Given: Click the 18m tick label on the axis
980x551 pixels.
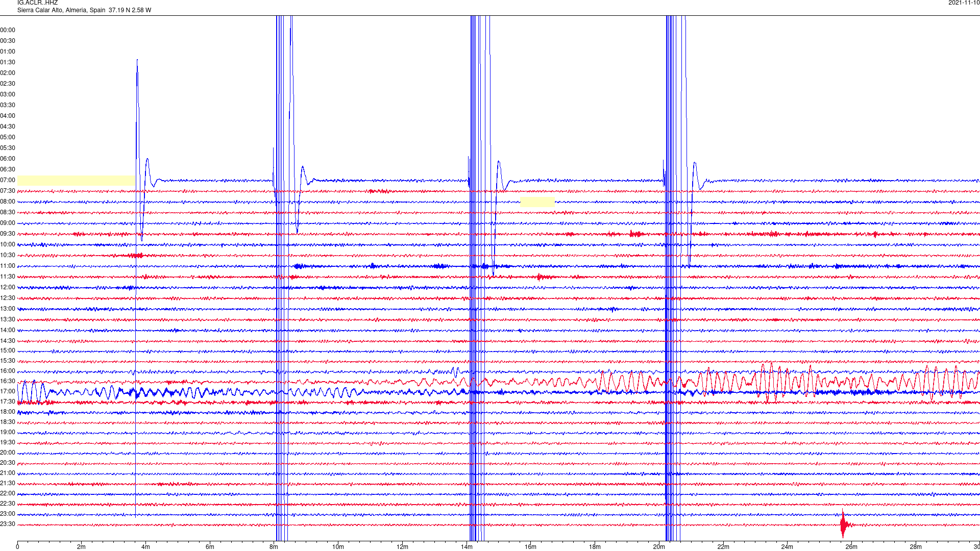Looking at the screenshot, I should pyautogui.click(x=595, y=547).
